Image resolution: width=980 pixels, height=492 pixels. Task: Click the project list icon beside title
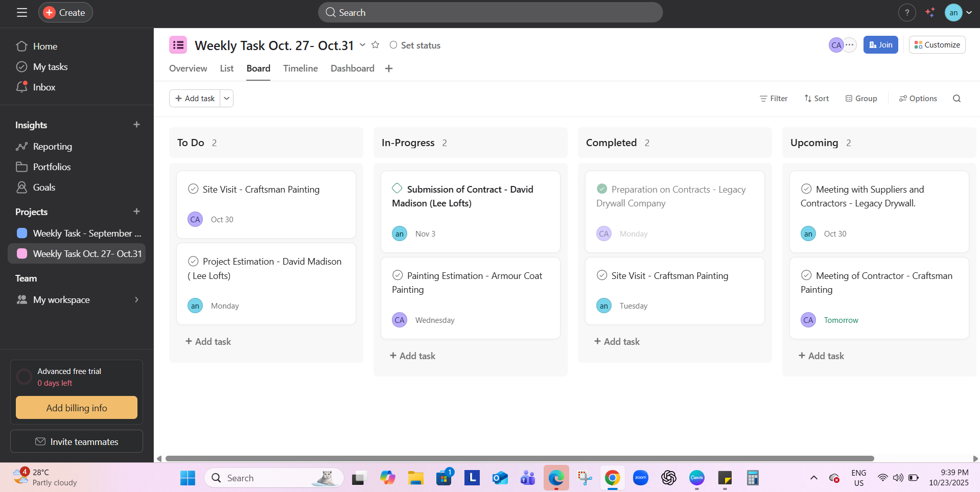[x=178, y=45]
